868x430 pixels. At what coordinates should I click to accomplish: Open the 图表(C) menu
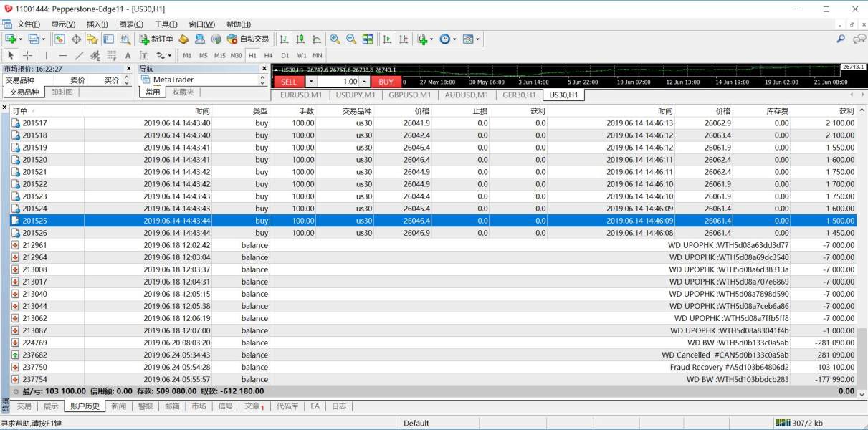coord(130,24)
